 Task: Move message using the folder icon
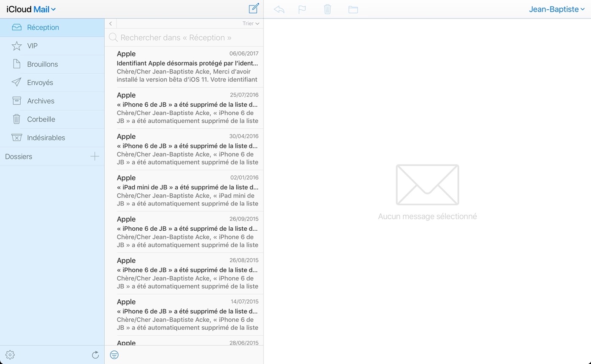(x=353, y=9)
